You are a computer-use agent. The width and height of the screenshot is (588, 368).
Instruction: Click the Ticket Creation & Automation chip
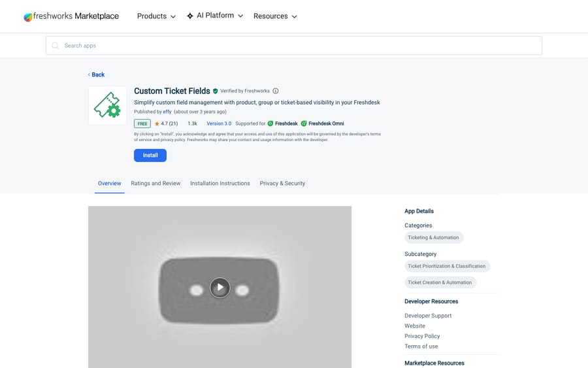[440, 282]
